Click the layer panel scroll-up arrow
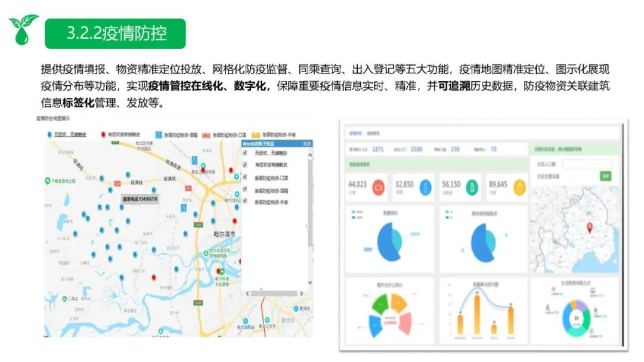Screen dimensions: 644x362 [310, 155]
